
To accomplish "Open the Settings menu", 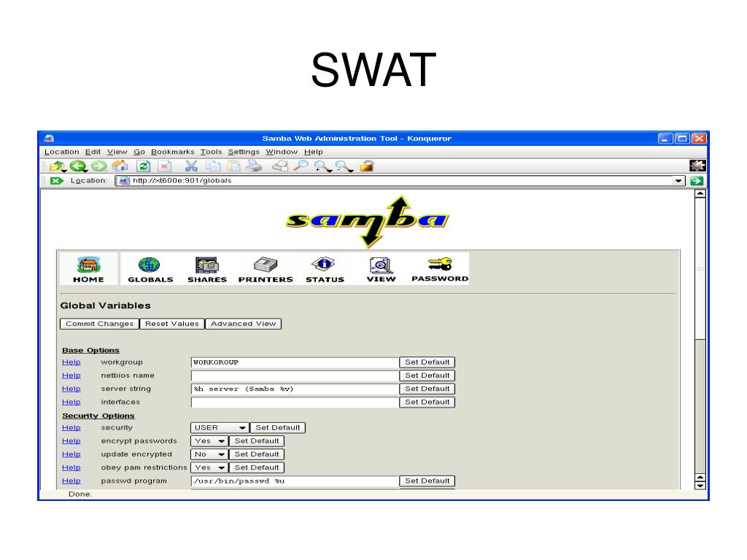I will pos(244,152).
